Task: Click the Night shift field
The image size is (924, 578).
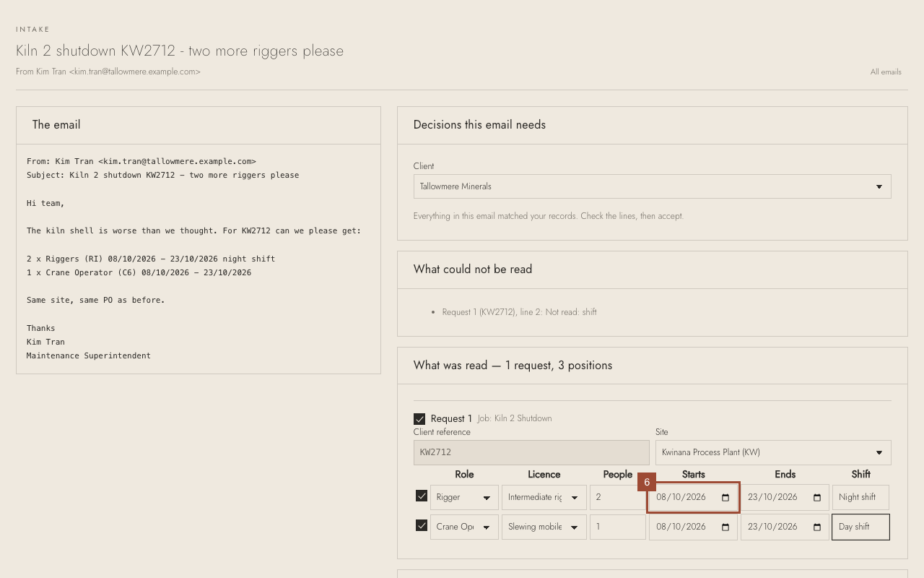Action: 860,497
